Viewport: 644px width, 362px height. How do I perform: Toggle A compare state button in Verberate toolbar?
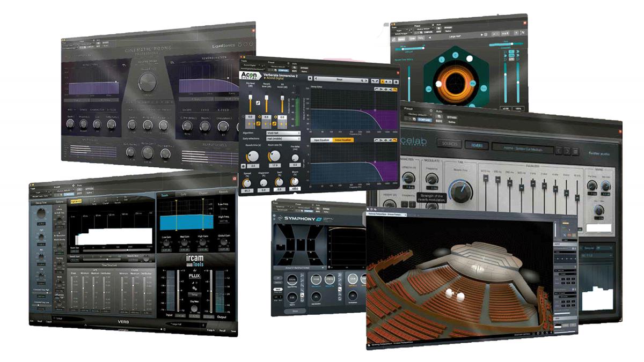(383, 82)
